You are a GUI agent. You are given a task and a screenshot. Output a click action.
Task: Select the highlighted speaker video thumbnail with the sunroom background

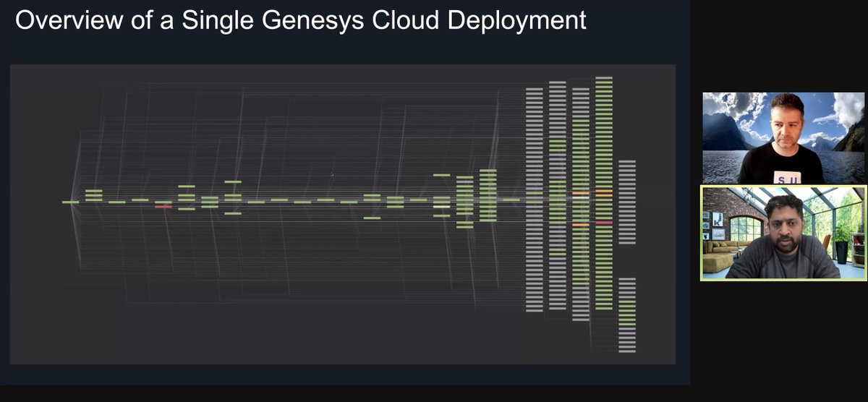tap(784, 233)
